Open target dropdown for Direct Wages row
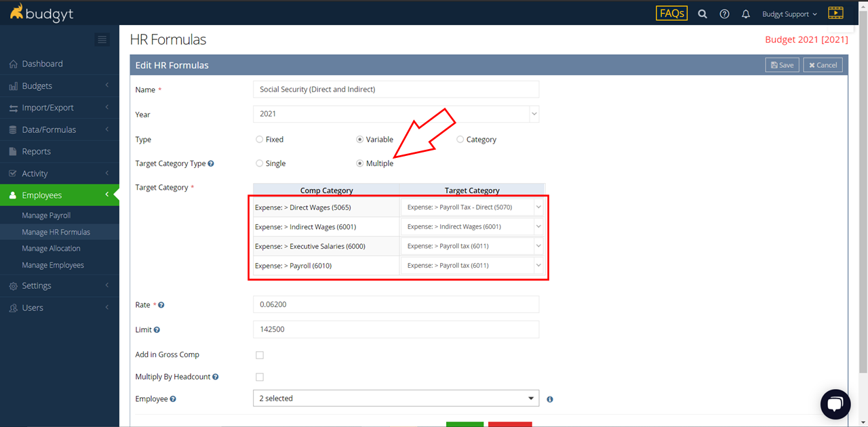The image size is (868, 427). 472,207
